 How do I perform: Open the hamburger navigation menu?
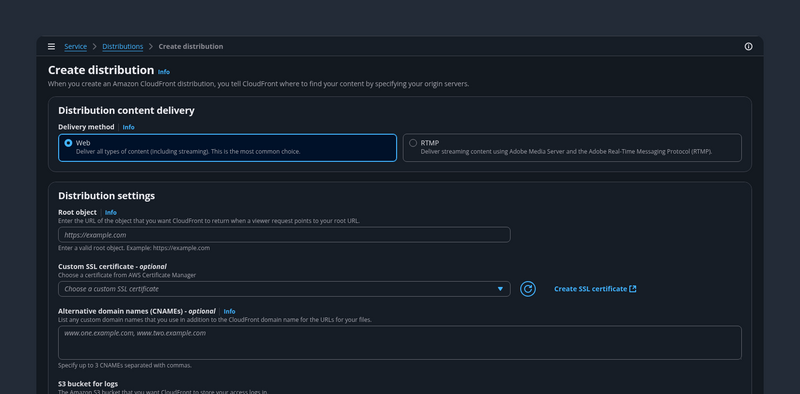(x=51, y=46)
